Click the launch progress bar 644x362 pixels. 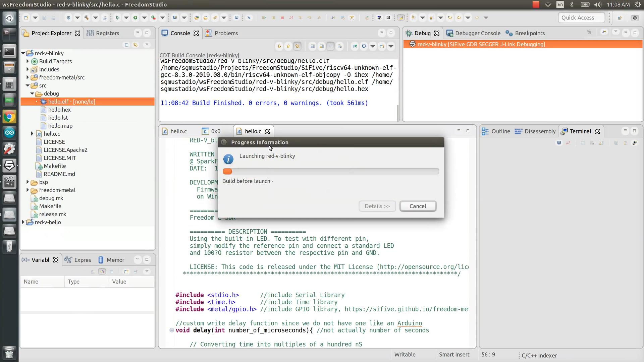[331, 171]
